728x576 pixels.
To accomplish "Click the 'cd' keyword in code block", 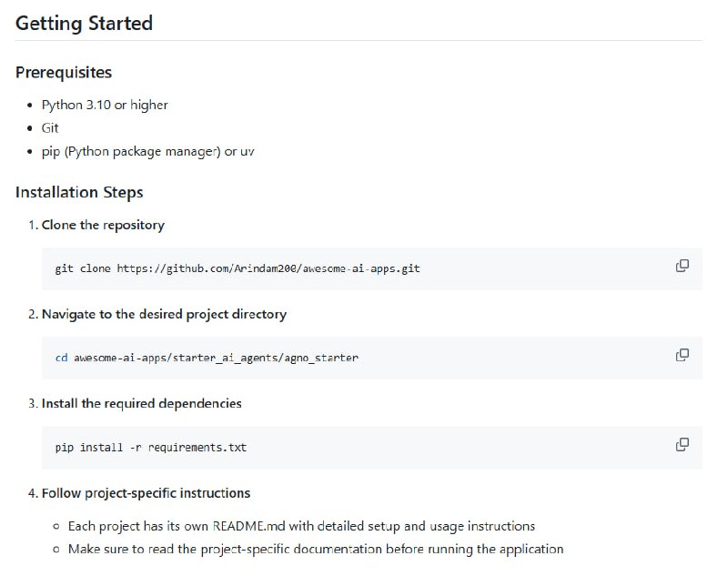I will [61, 358].
